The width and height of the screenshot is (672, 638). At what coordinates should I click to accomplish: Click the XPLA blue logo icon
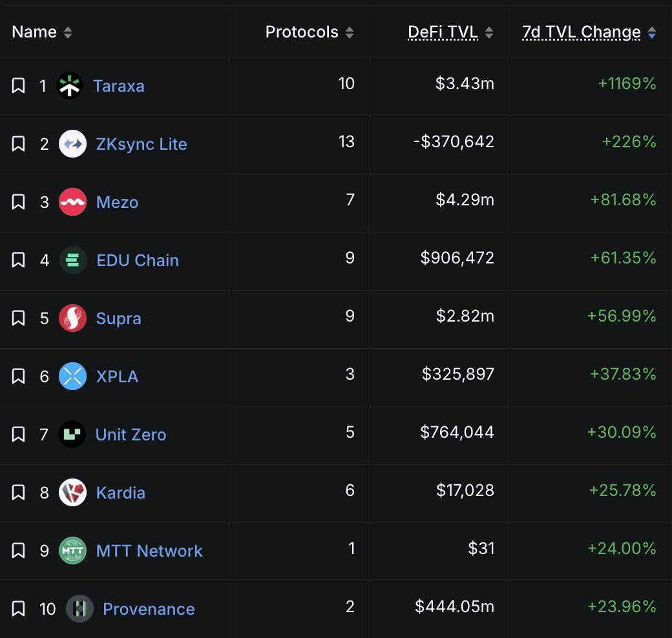coord(72,376)
